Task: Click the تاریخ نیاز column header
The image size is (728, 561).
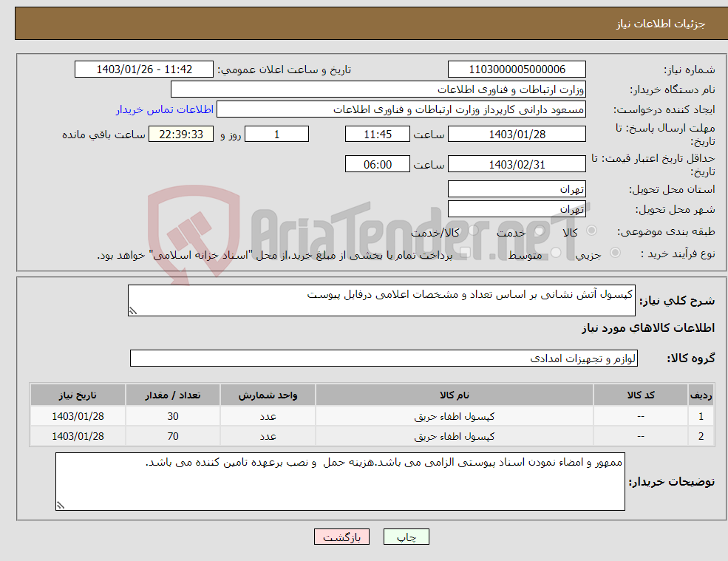Action: pos(78,395)
